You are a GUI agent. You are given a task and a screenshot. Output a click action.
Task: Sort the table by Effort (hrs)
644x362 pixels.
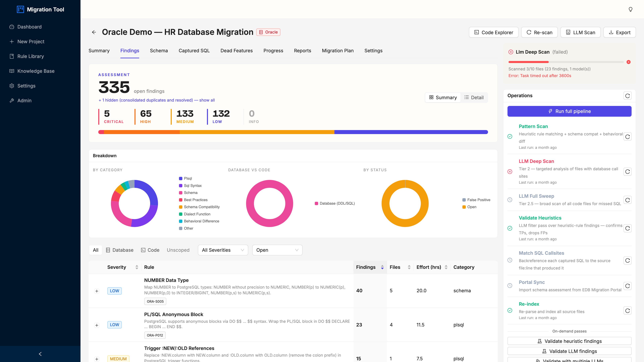tap(446, 267)
